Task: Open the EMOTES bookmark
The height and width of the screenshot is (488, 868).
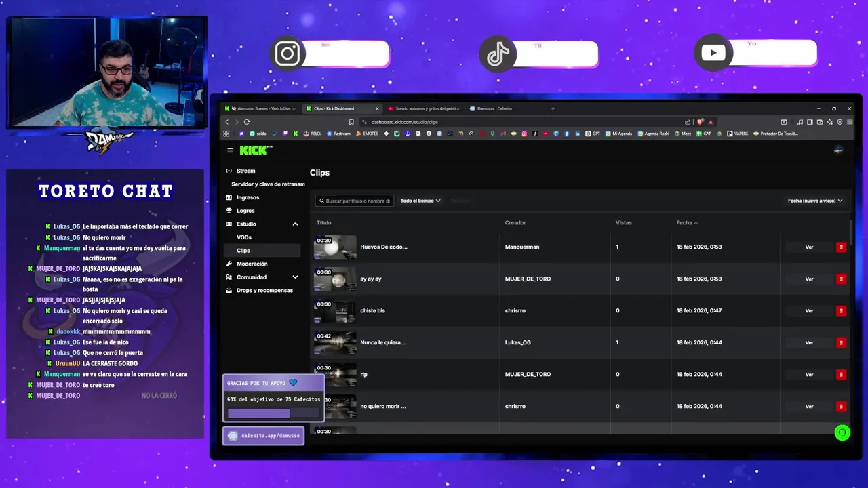Action: pos(367,134)
